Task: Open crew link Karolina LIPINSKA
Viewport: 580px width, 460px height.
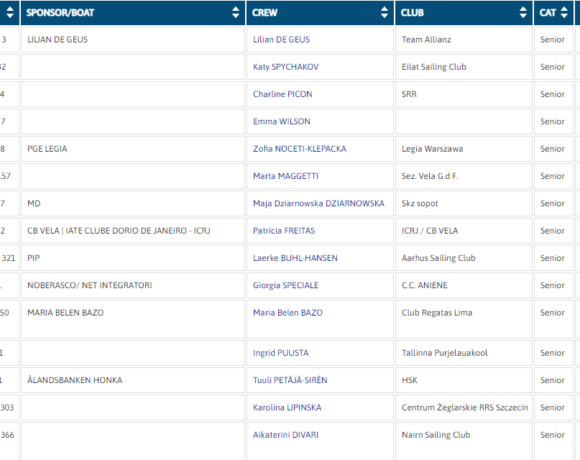Action: [x=287, y=407]
